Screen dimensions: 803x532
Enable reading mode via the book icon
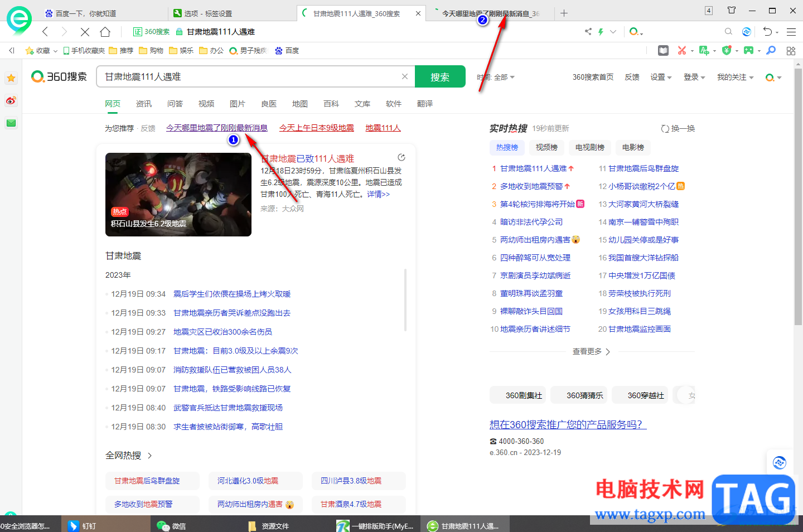(x=662, y=50)
